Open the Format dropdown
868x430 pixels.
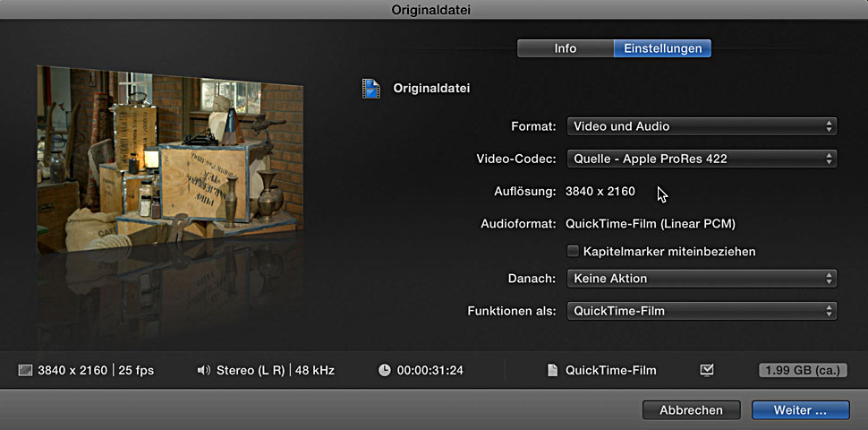tap(702, 126)
